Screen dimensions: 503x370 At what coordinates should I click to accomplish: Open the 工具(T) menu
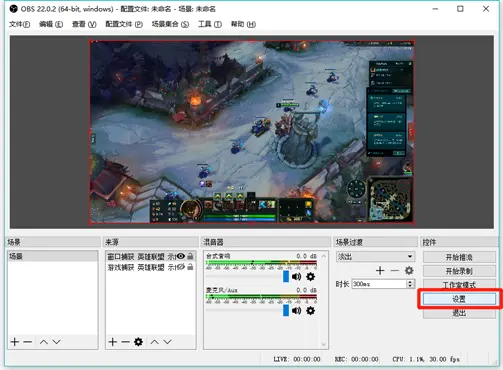(210, 24)
